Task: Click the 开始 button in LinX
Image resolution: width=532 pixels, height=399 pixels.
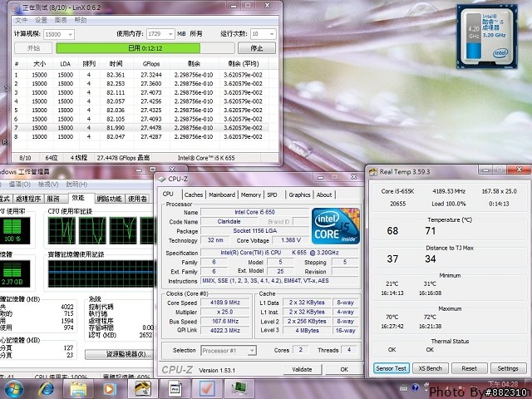Action: (33, 48)
